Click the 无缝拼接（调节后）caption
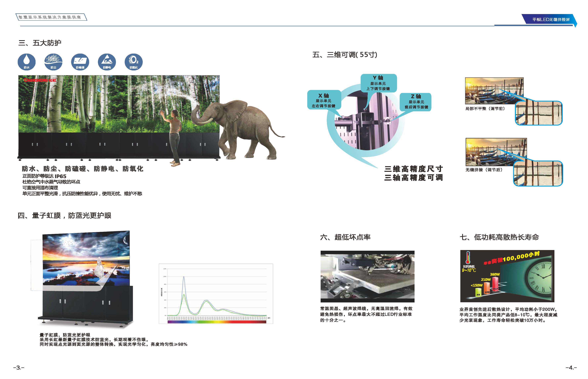The height and width of the screenshot is (379, 588). click(484, 169)
